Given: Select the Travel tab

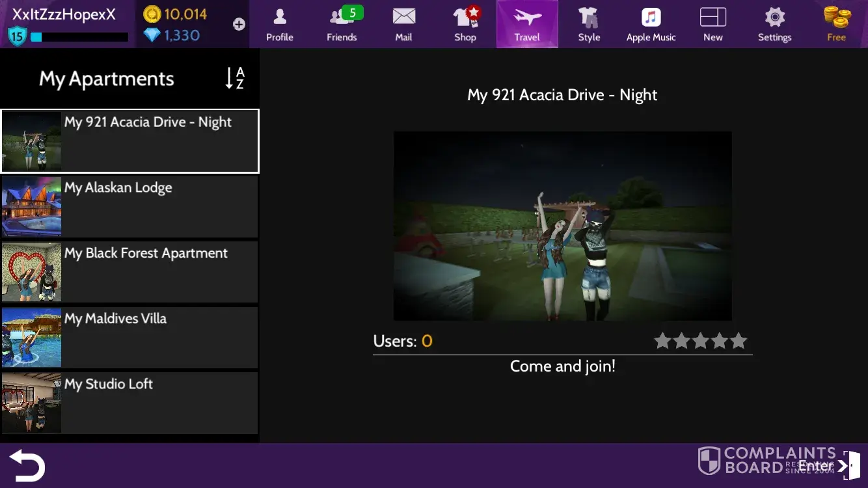Looking at the screenshot, I should [x=527, y=24].
